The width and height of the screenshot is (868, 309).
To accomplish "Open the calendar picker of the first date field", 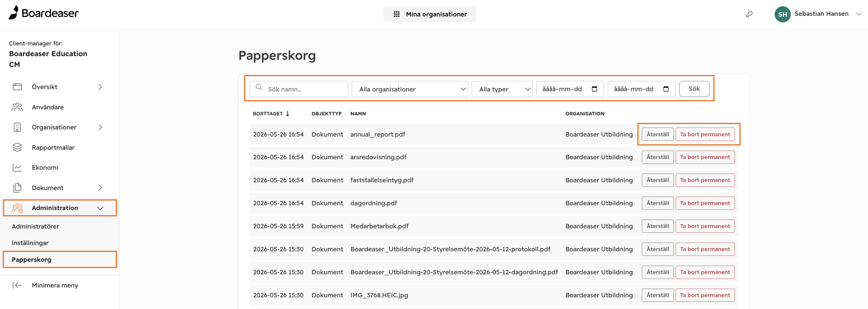I will point(594,89).
